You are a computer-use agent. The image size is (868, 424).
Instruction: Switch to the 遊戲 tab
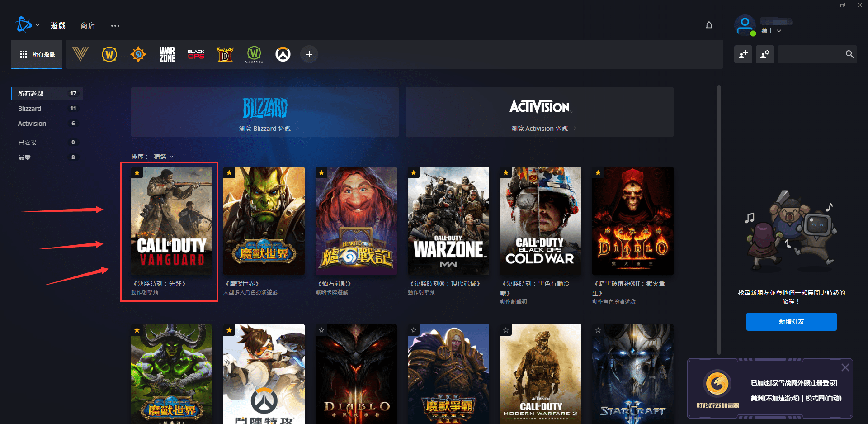tap(58, 25)
